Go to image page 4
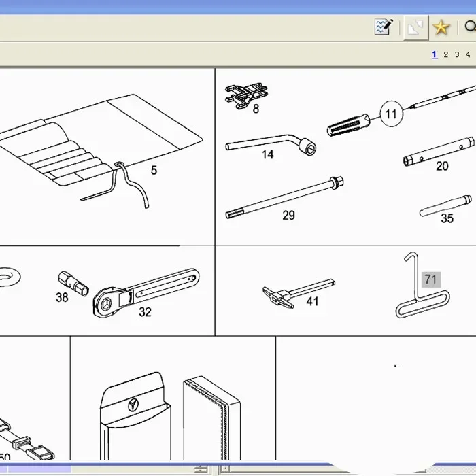Image resolution: width=476 pixels, height=476 pixels. coord(468,54)
